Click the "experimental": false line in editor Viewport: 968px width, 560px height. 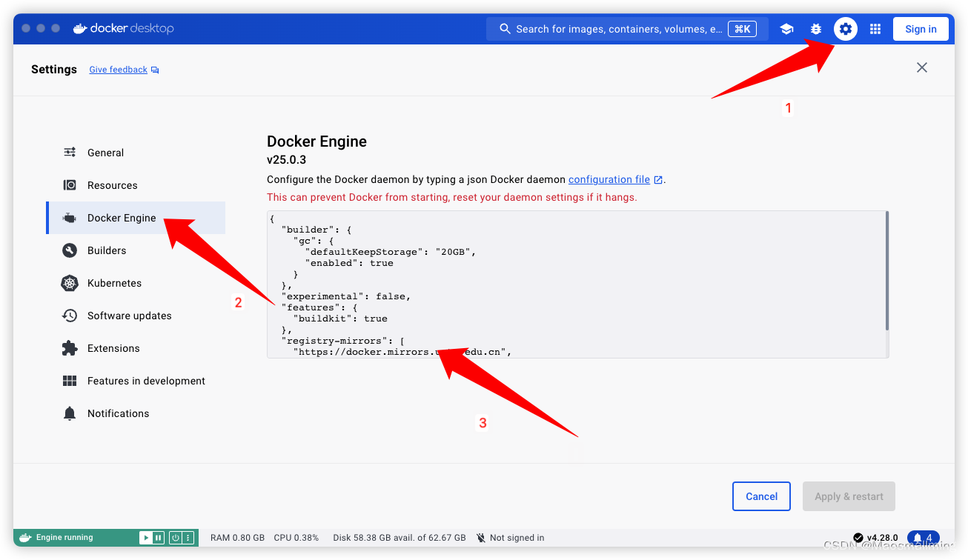tap(346, 296)
